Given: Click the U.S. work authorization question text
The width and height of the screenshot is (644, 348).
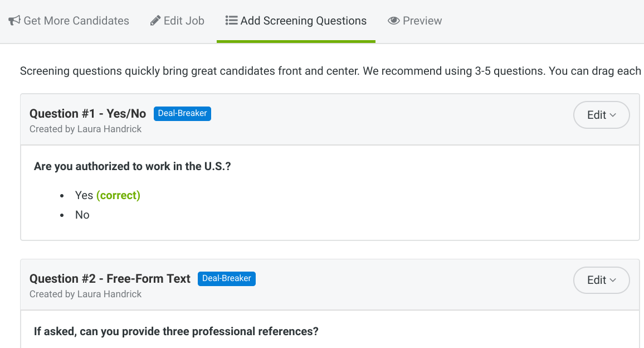Looking at the screenshot, I should (x=132, y=166).
